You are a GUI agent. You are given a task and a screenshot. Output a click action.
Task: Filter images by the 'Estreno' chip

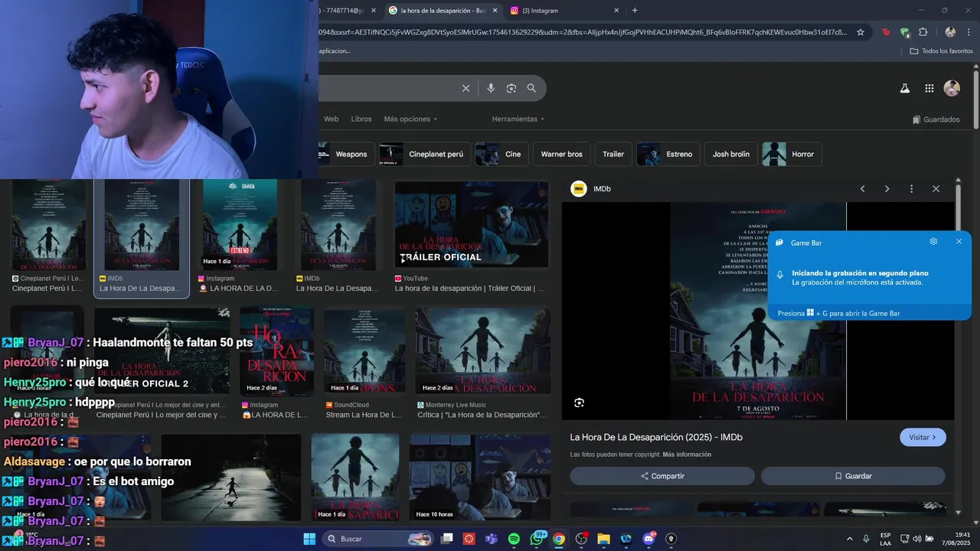click(668, 154)
